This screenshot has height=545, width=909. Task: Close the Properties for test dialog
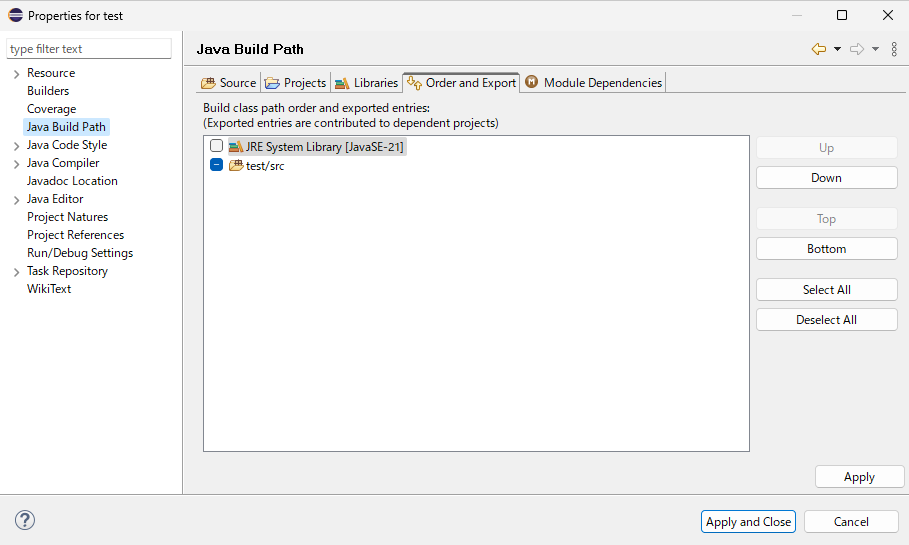pos(888,15)
